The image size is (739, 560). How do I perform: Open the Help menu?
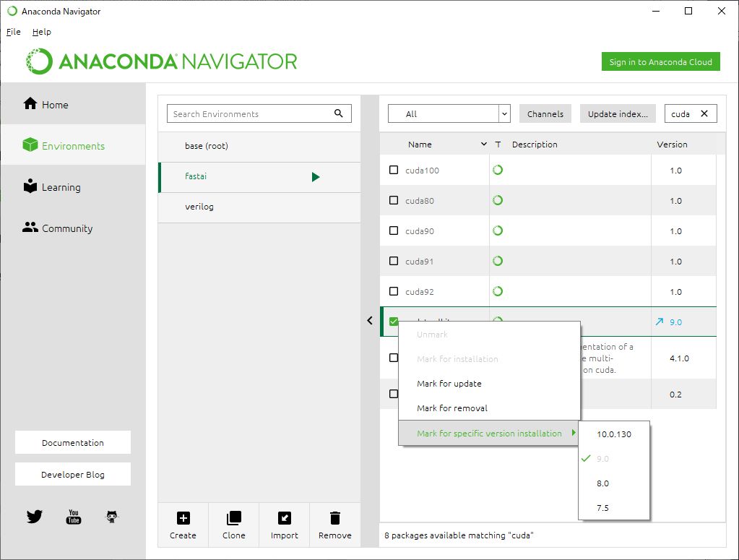point(41,32)
